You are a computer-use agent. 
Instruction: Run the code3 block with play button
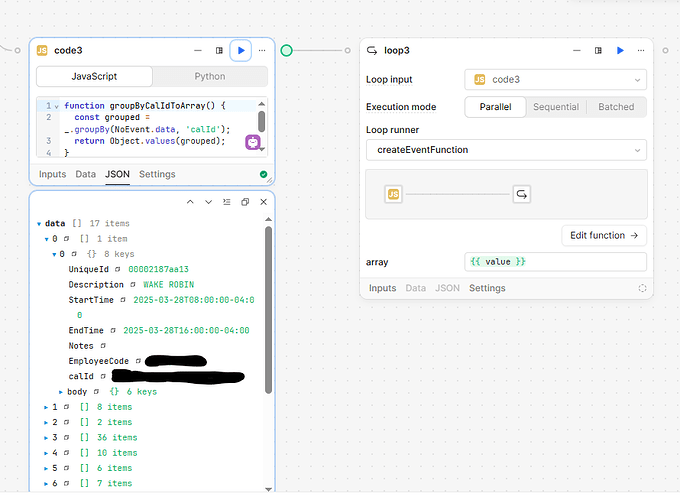tap(241, 51)
